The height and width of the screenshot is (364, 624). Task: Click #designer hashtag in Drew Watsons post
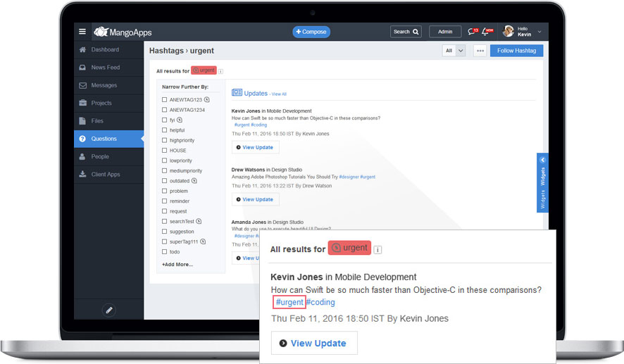(x=349, y=177)
